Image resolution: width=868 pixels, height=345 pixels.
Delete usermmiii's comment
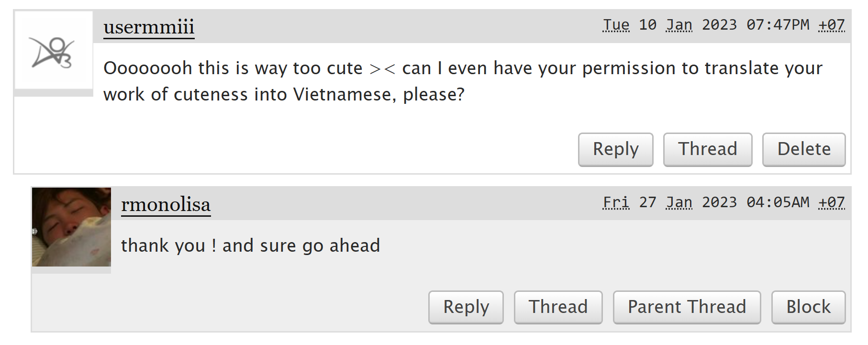coord(804,149)
